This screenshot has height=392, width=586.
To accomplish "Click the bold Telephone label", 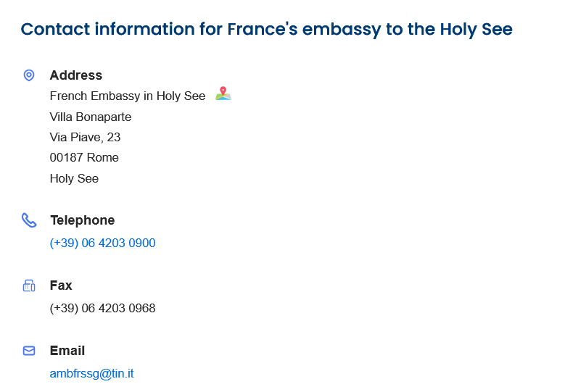I will click(82, 220).
